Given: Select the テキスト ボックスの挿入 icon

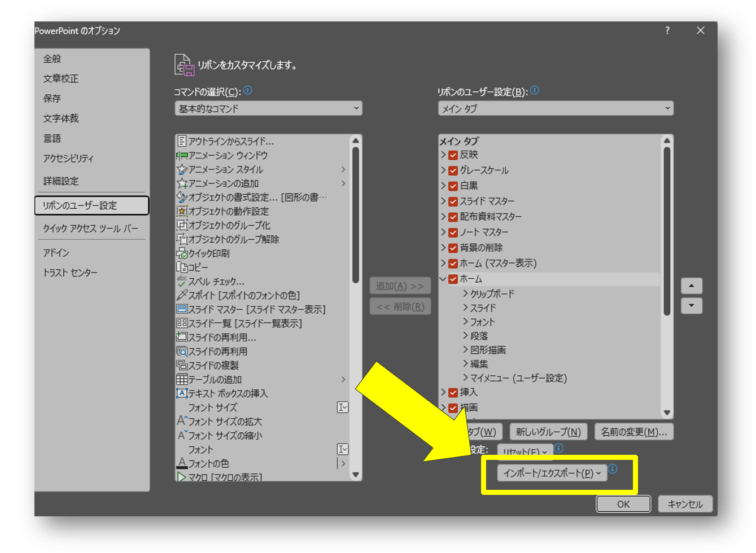Looking at the screenshot, I should (x=182, y=393).
